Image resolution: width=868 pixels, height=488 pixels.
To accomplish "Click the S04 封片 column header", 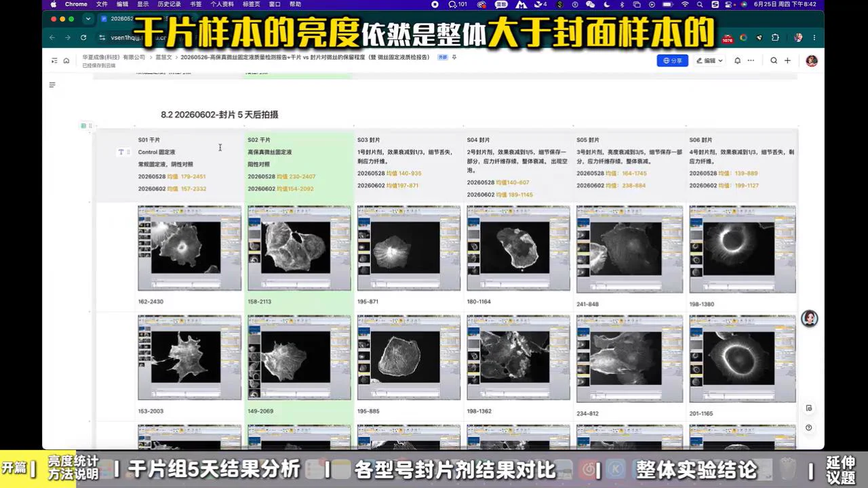I will pos(478,140).
